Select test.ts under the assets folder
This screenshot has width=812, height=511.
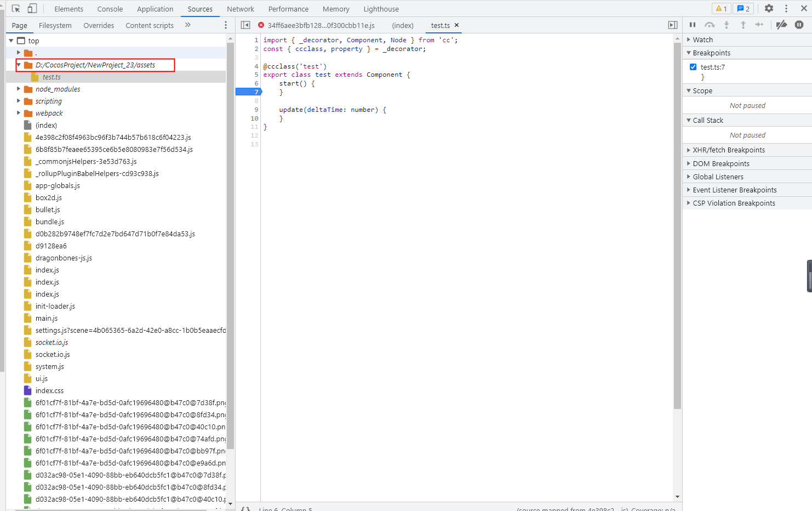click(52, 77)
